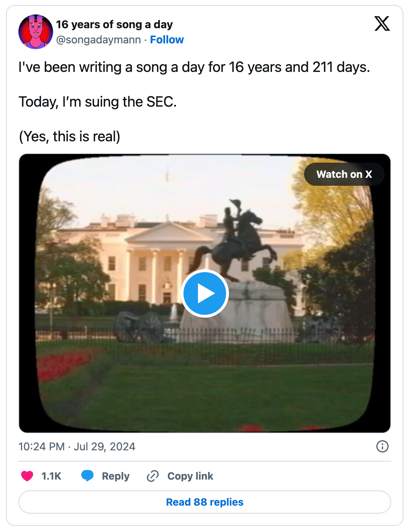Follow the songadaymann account
The image size is (411, 532).
pos(167,40)
